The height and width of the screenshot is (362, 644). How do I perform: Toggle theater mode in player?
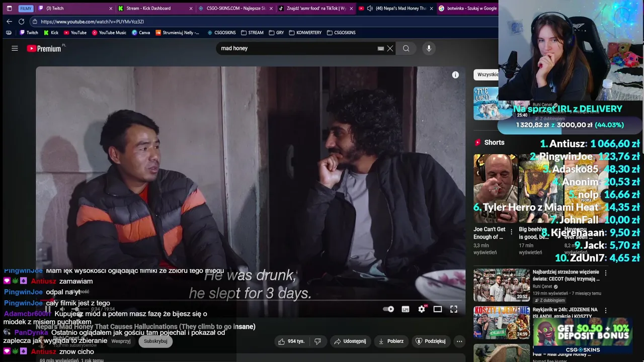[438, 309]
